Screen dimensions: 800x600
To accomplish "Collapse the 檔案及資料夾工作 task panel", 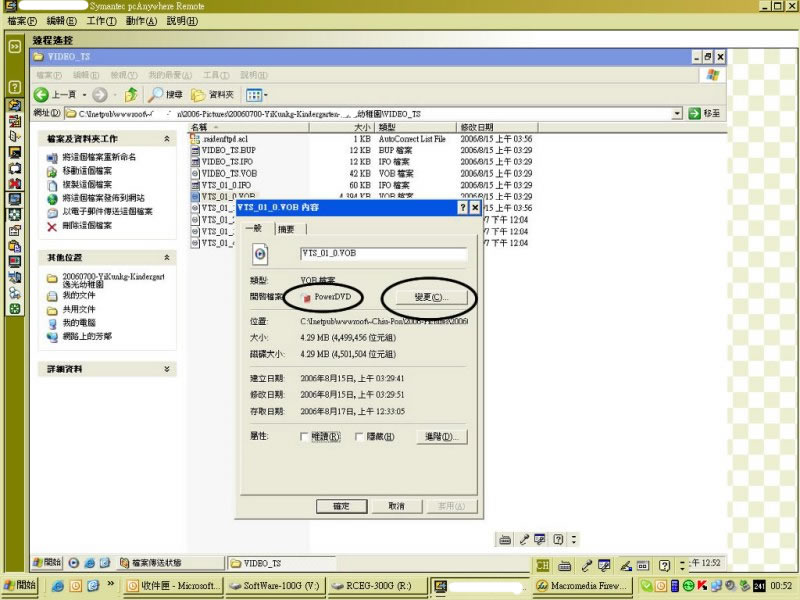I will tap(167, 139).
